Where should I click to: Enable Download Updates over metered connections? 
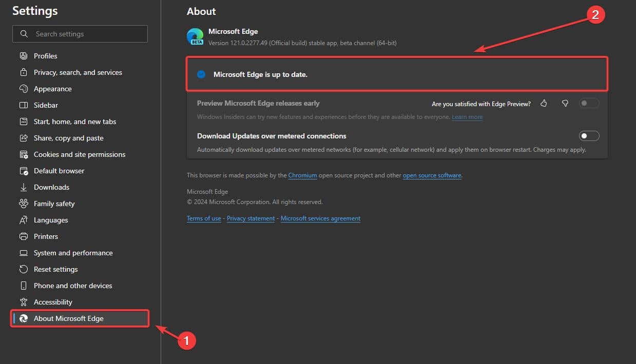click(x=589, y=136)
